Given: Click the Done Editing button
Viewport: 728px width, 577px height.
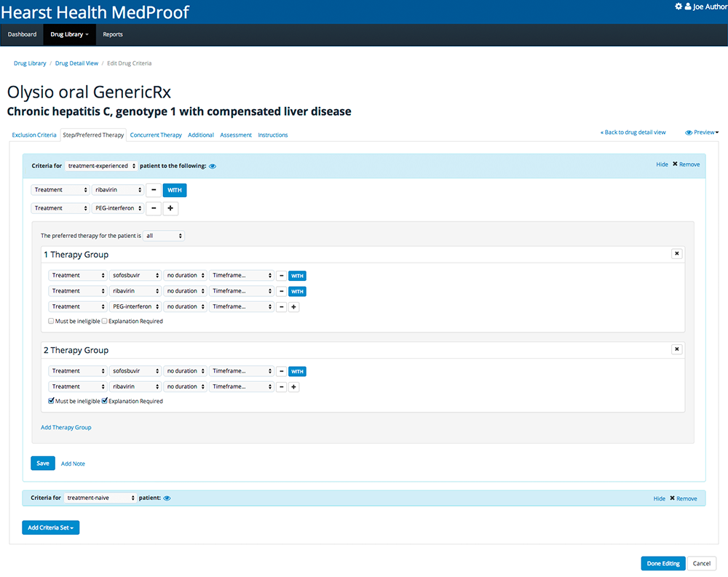Looking at the screenshot, I should pos(662,563).
